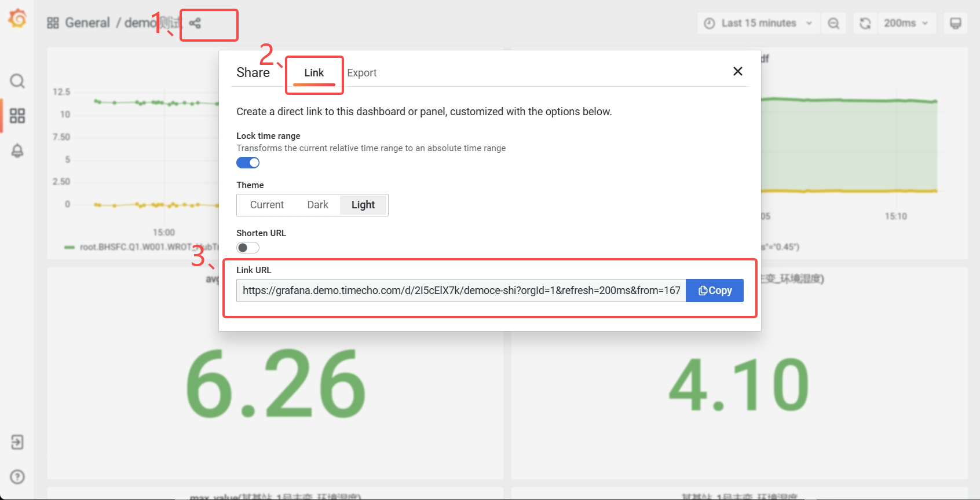Select the Dark theme option

317,205
